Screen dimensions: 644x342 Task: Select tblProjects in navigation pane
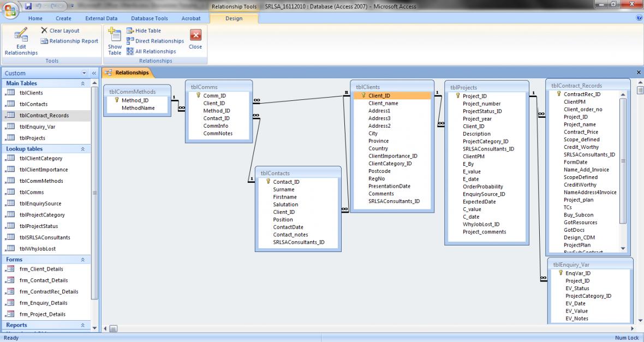coord(32,138)
